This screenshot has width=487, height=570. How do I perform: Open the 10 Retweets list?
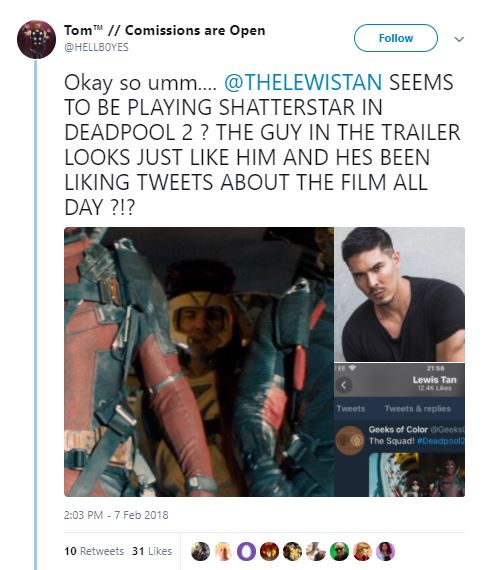click(x=94, y=551)
